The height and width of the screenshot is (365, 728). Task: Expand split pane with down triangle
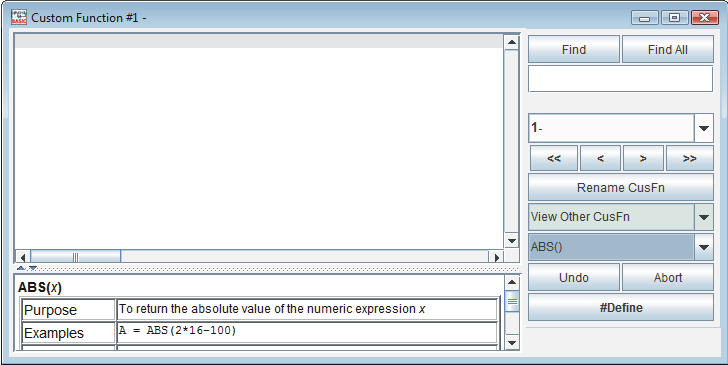33,268
